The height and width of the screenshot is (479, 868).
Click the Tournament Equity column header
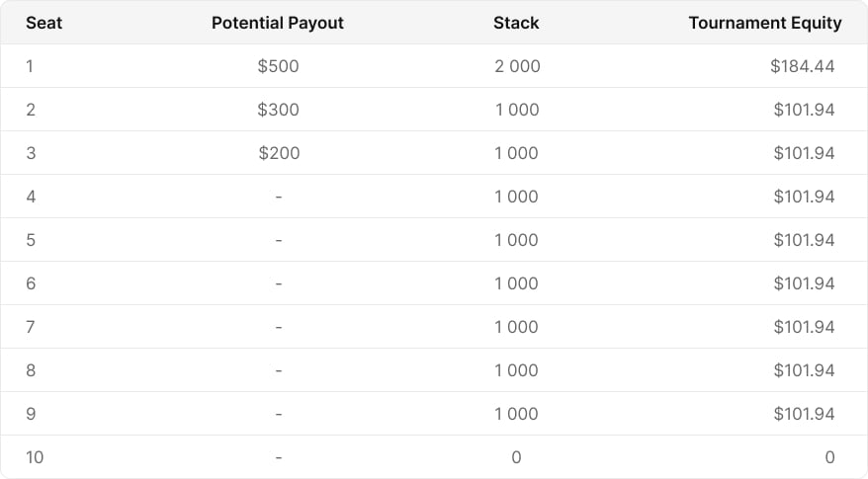coord(765,23)
